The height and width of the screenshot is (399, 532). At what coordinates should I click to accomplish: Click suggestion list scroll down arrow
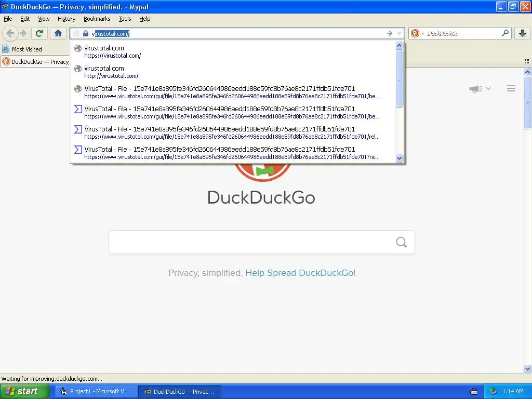(x=400, y=158)
